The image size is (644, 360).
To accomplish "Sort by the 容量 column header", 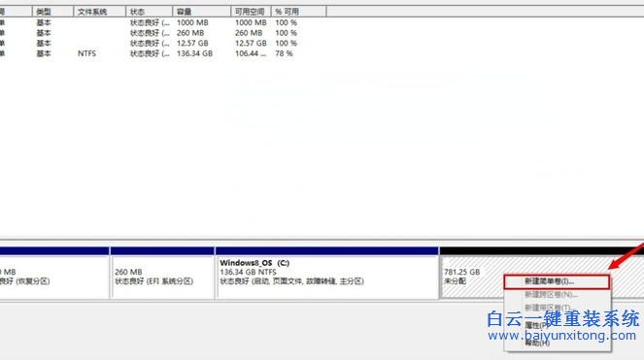I will [x=202, y=12].
